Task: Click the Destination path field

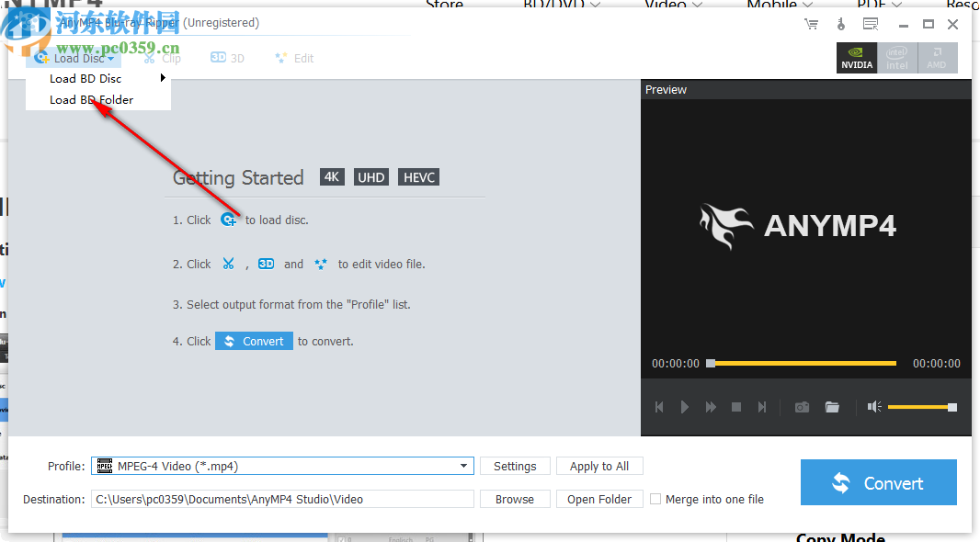Action: [x=282, y=499]
